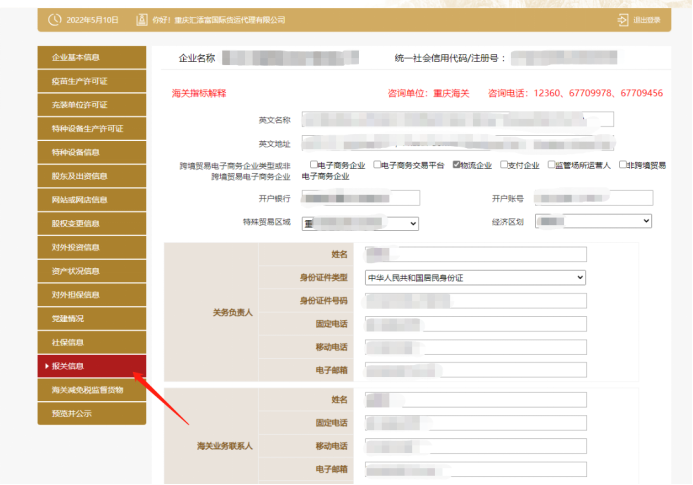
Task: Click 关务负责人 固定电话 field
Action: [476, 324]
